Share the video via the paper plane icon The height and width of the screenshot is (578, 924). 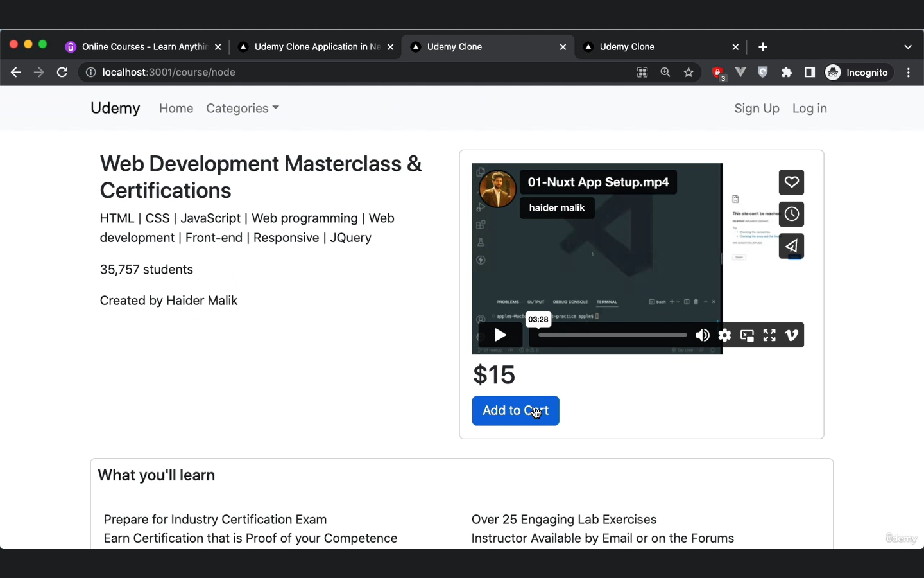tap(791, 246)
